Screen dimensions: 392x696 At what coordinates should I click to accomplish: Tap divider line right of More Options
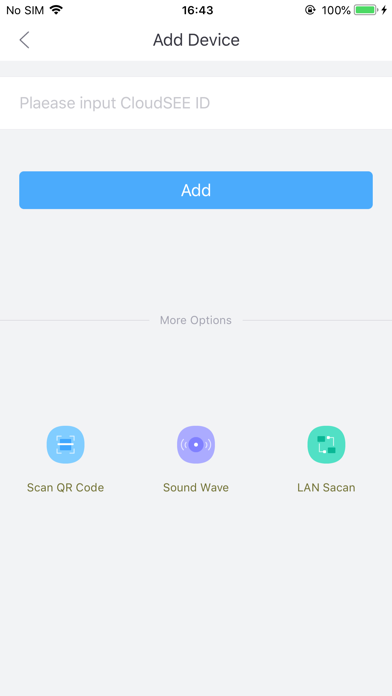[x=317, y=320]
